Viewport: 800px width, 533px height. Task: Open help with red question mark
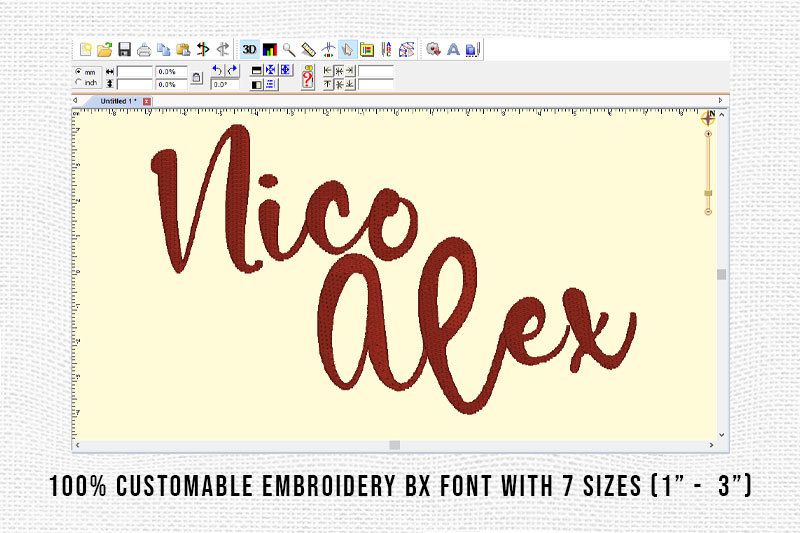(x=307, y=78)
